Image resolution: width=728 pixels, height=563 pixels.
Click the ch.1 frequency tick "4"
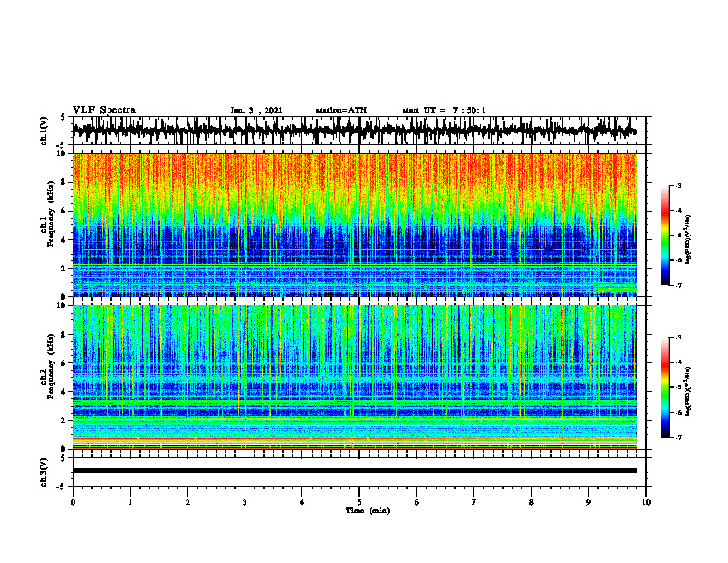63,240
